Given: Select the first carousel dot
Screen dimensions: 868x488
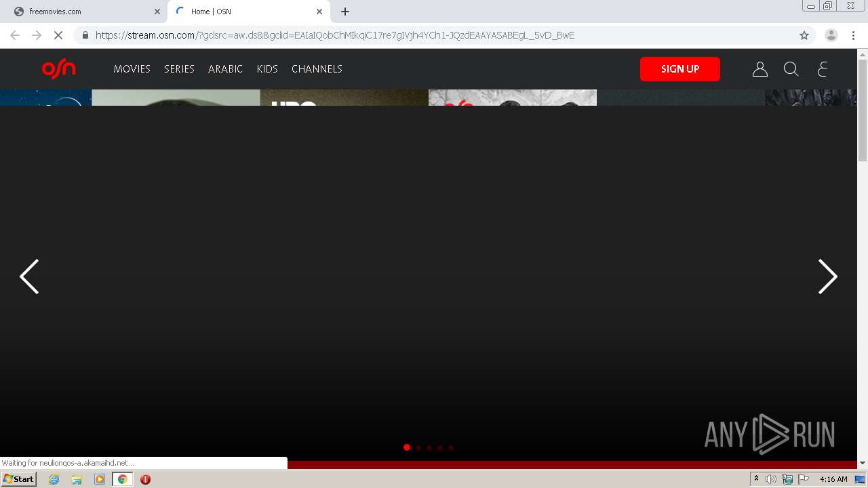Looking at the screenshot, I should [x=407, y=447].
